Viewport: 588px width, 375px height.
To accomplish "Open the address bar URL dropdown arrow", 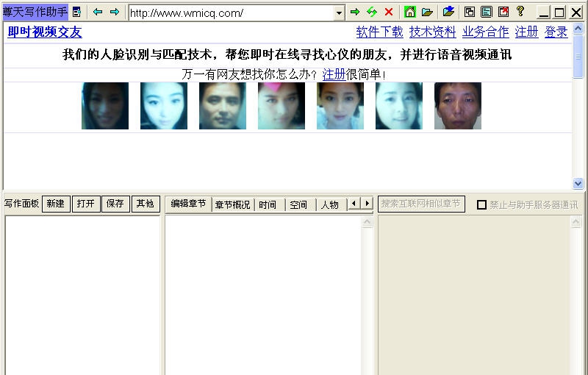I will [x=339, y=13].
